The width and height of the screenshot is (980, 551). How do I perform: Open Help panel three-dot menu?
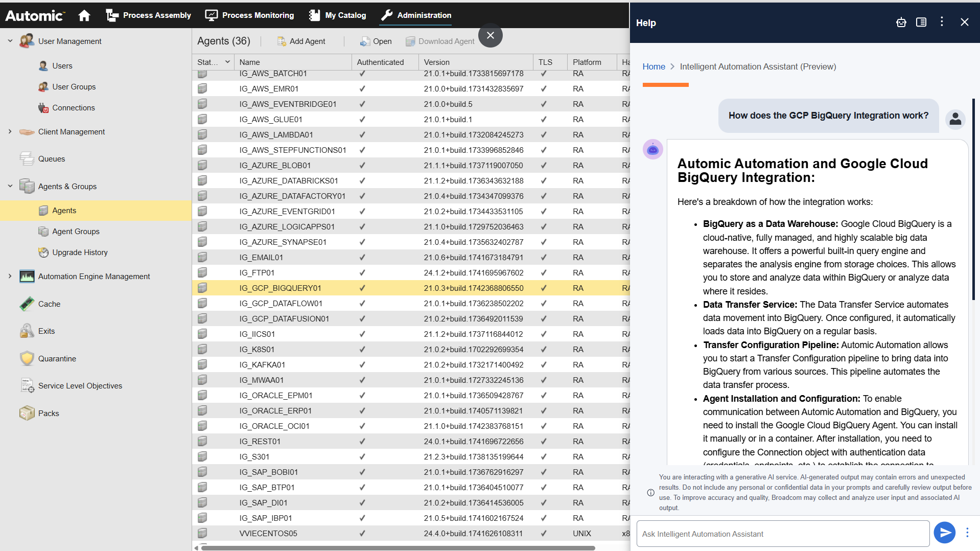coord(942,22)
